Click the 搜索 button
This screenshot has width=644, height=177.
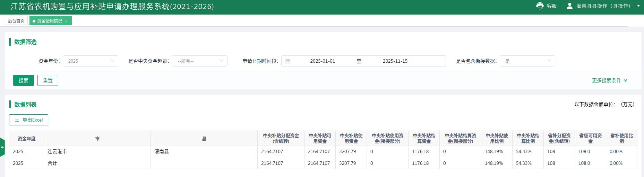click(x=24, y=80)
